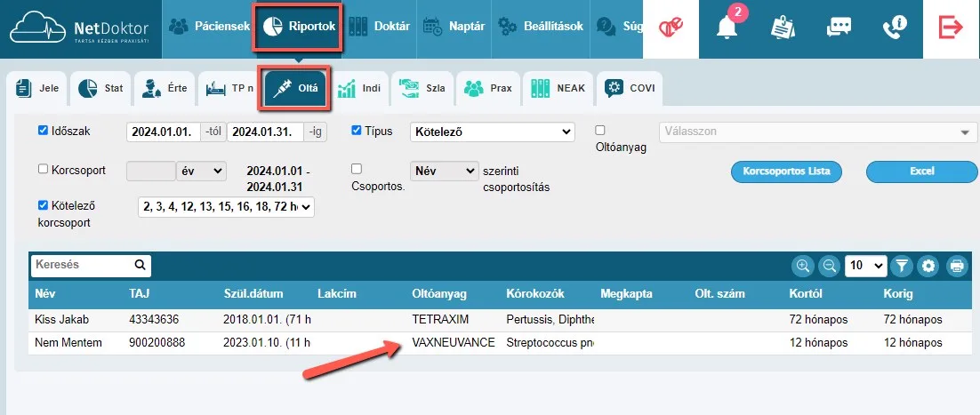Screen dimensions: 980x415
Task: Click the magnifier icon in Keresés box
Action: (x=140, y=265)
